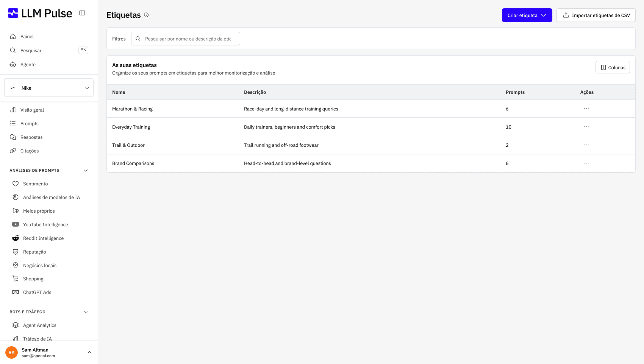This screenshot has height=364, width=644.
Task: Click the Everyday Training prompt count 10
Action: point(508,127)
